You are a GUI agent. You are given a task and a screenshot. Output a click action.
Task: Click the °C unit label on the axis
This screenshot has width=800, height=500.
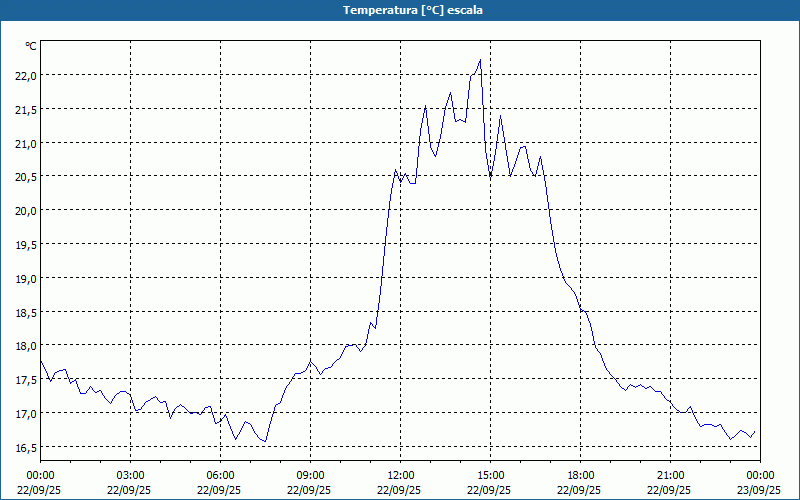(x=31, y=46)
